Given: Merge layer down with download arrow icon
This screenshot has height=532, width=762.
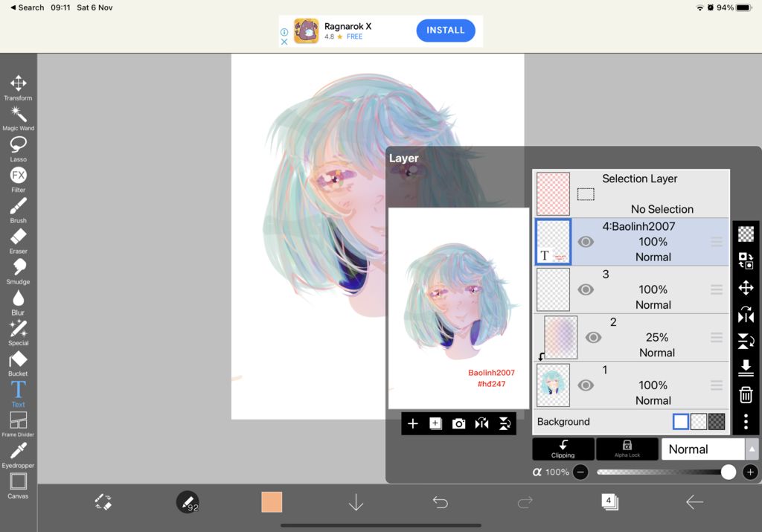Looking at the screenshot, I should pos(746,368).
